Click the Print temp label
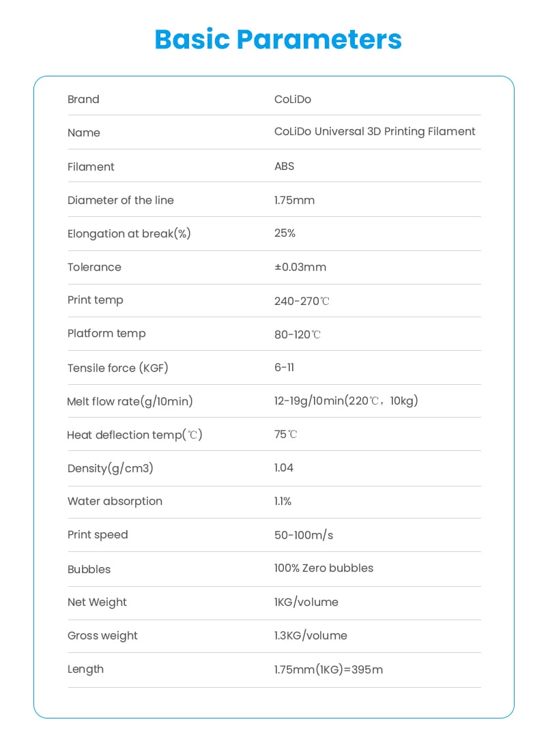This screenshot has width=546, height=756. (95, 300)
